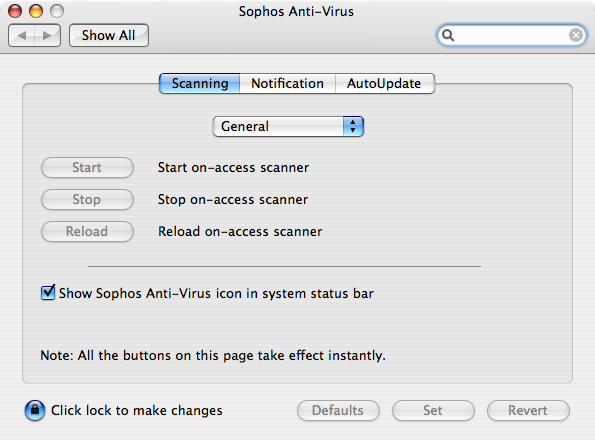
Task: Click the gray zoom window button
Action: pyautogui.click(x=57, y=11)
